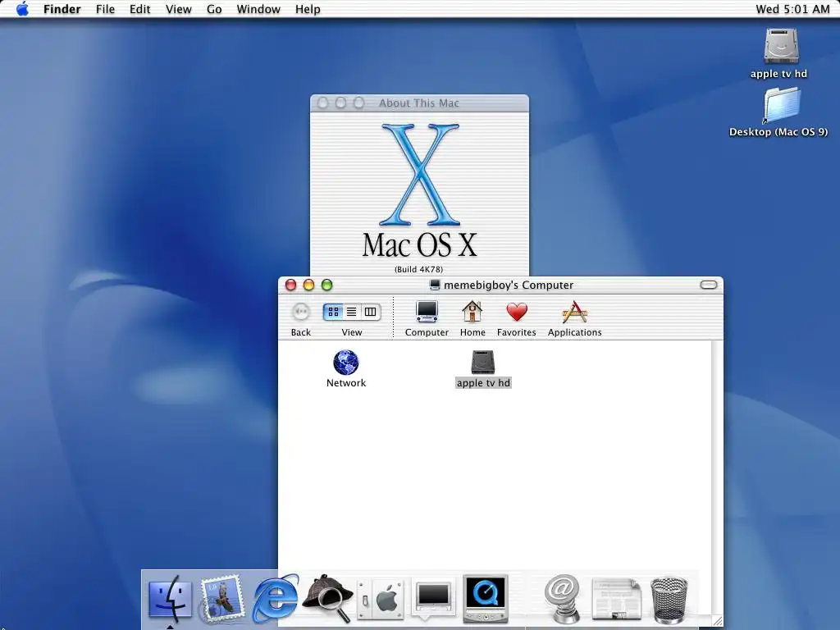Screen dimensions: 840x630
Task: Zoom the memebigboy's Computer window
Action: pos(326,285)
